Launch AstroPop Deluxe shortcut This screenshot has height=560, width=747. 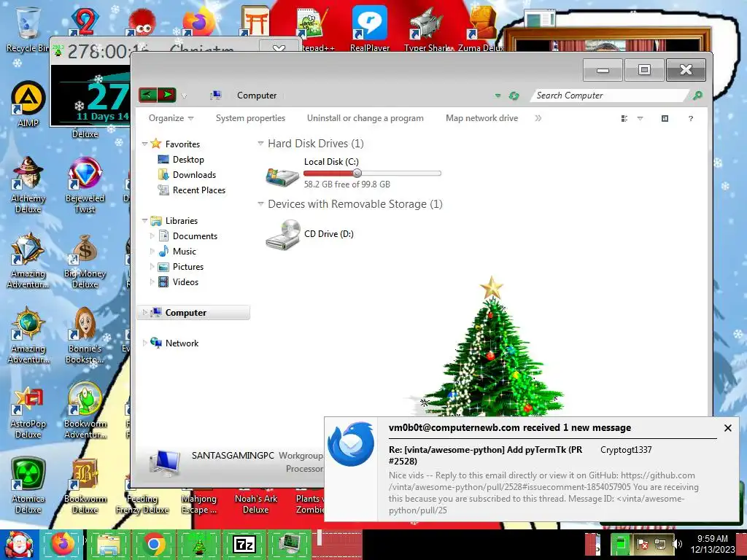point(28,411)
